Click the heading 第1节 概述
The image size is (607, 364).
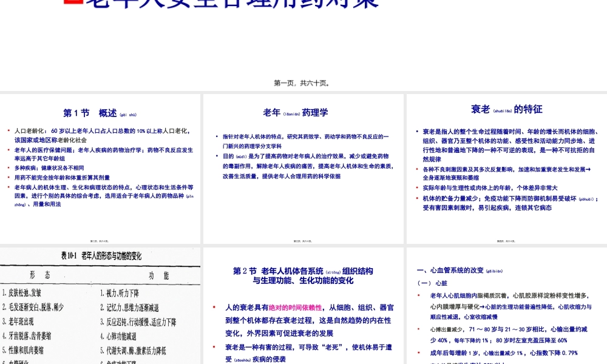[100, 112]
